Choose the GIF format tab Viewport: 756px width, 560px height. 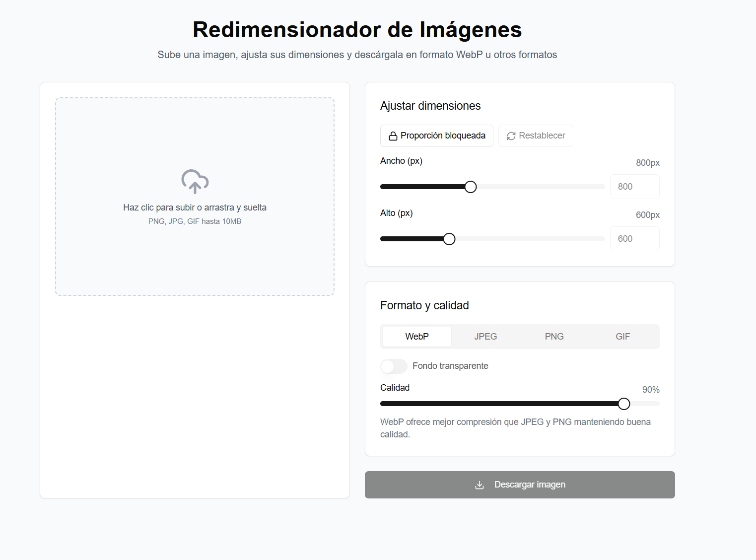(x=622, y=336)
